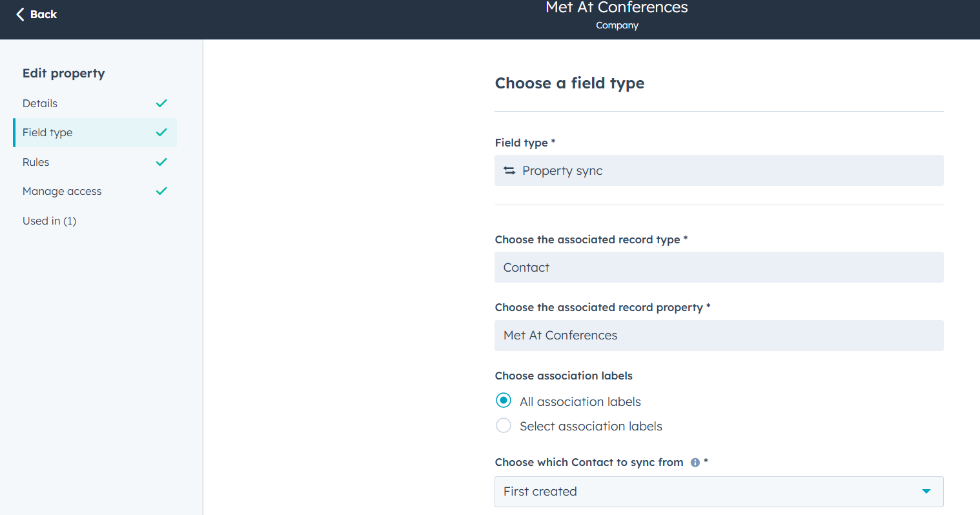Open the info tooltip beside Choose which Contact
The height and width of the screenshot is (515, 980).
pos(695,461)
